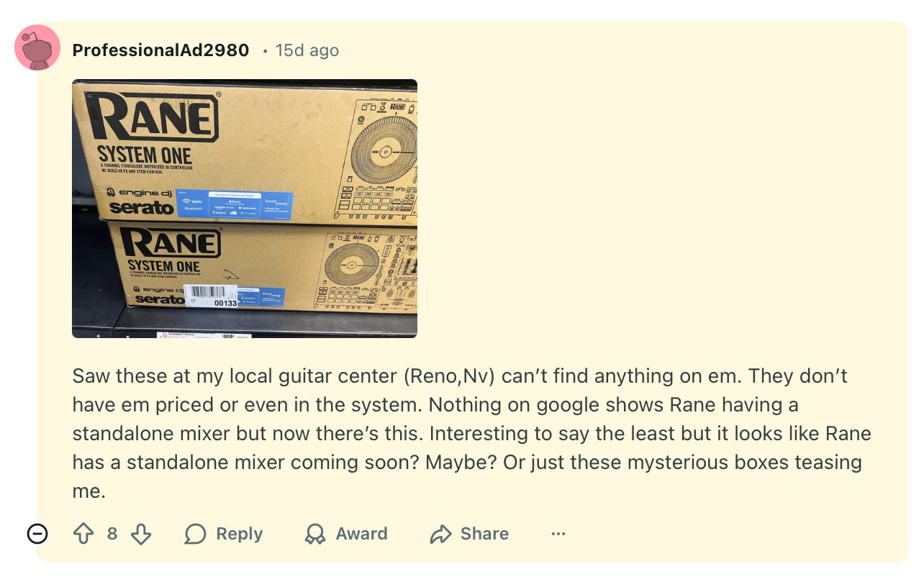The height and width of the screenshot is (587, 924).
Task: Click the Reply speech bubble icon
Action: 195,534
